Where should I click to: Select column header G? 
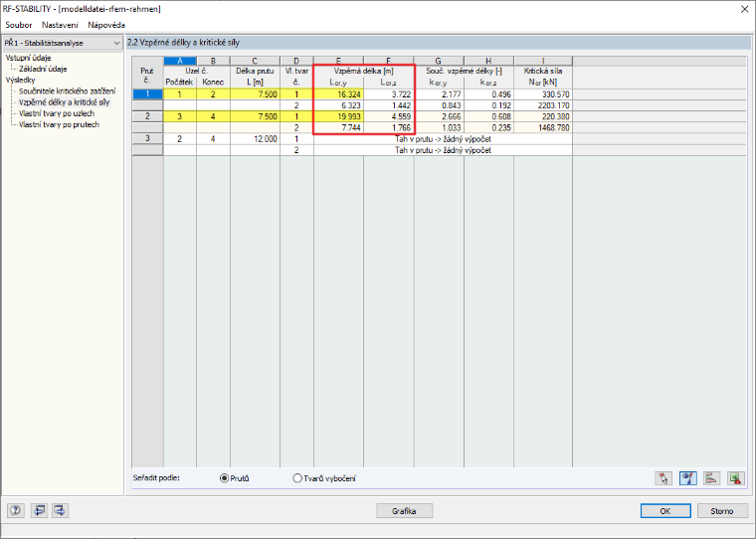click(439, 61)
